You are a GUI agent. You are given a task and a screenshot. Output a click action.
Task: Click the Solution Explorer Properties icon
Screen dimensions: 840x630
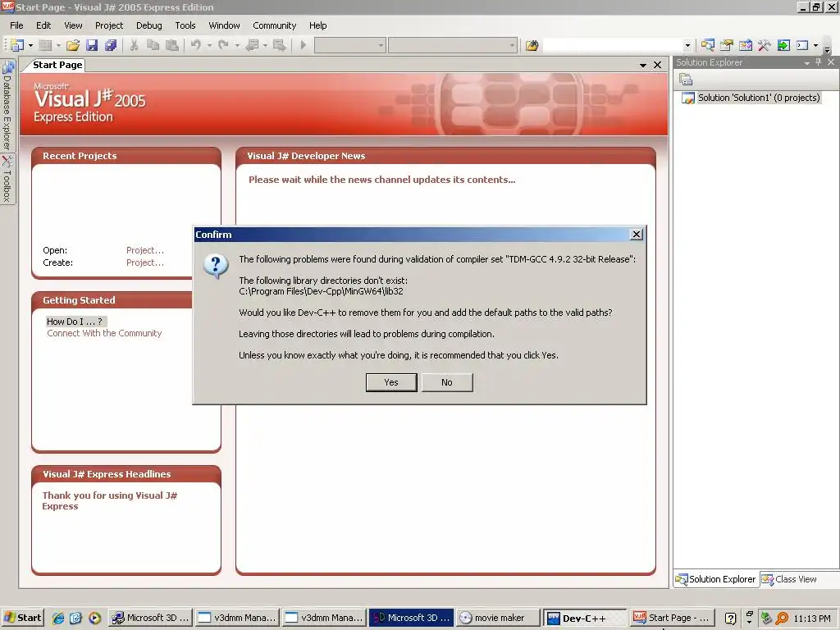click(x=686, y=80)
